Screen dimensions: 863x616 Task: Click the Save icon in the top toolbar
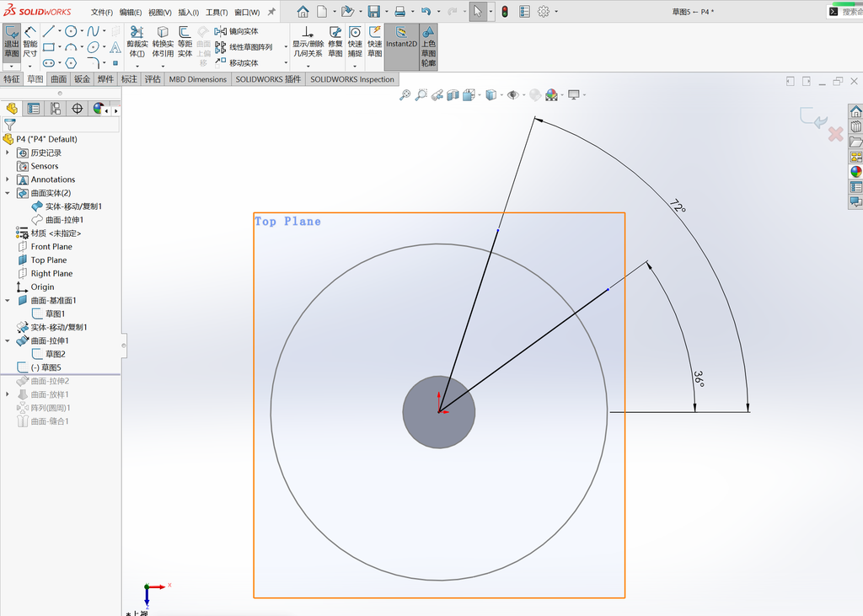pos(374,12)
